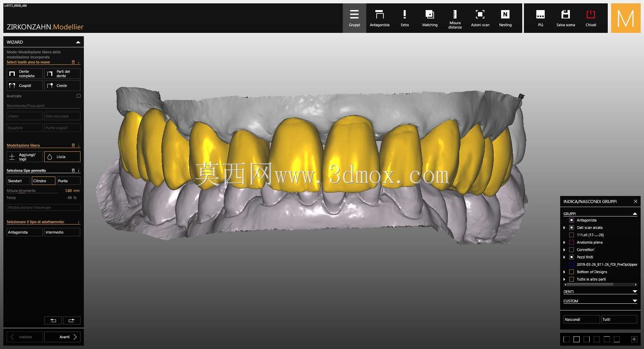This screenshot has height=349, width=644.
Task: Select the Standart brush type
Action: click(18, 181)
